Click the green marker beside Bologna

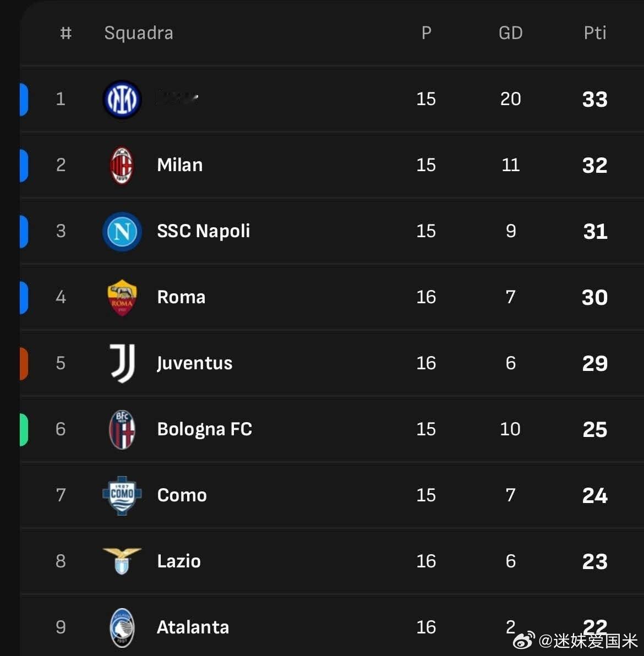[x=24, y=430]
